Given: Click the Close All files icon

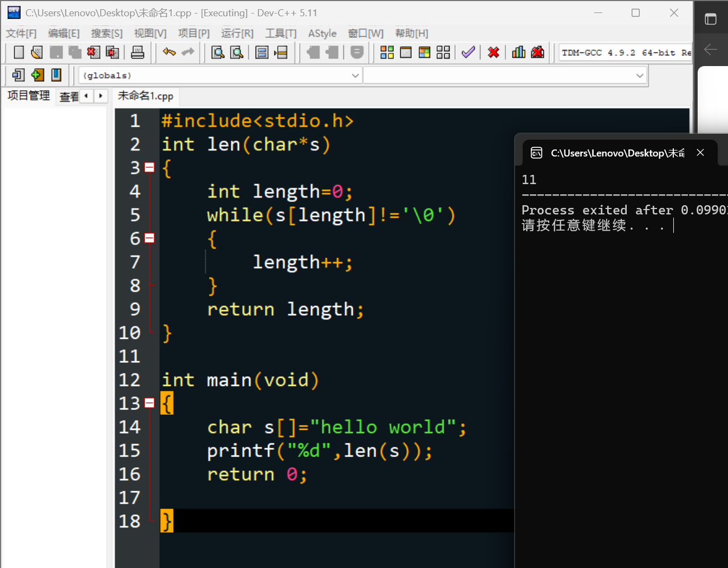Looking at the screenshot, I should pyautogui.click(x=112, y=53).
